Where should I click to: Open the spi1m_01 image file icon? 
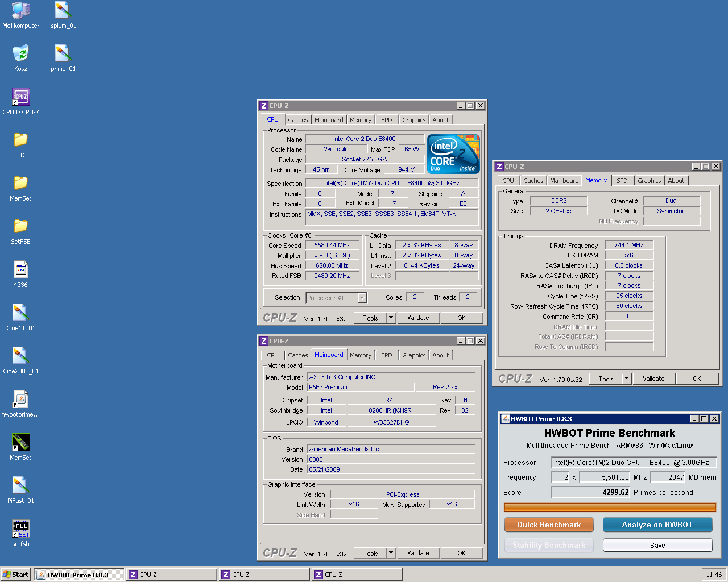[63, 15]
